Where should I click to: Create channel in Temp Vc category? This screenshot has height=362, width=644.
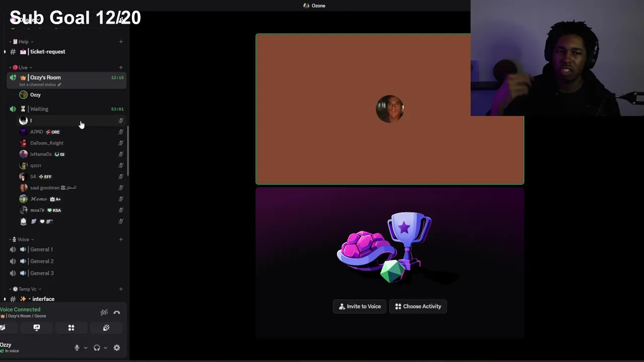[121, 289]
